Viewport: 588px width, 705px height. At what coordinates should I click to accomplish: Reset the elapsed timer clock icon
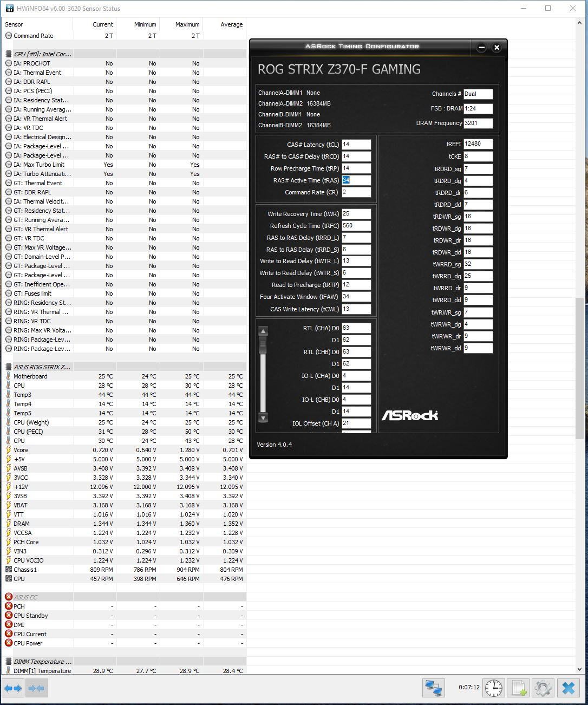pyautogui.click(x=493, y=688)
